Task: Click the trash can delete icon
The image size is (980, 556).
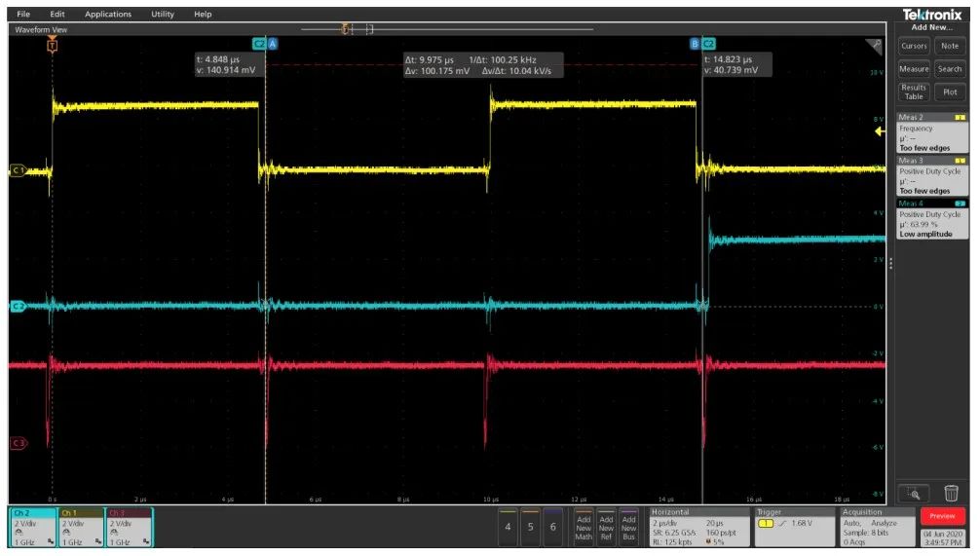Action: point(951,494)
